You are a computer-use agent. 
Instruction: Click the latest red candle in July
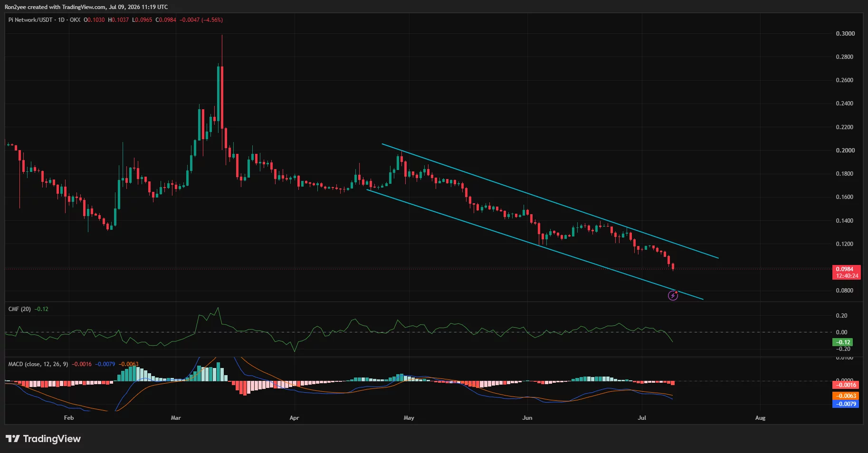[x=673, y=266]
